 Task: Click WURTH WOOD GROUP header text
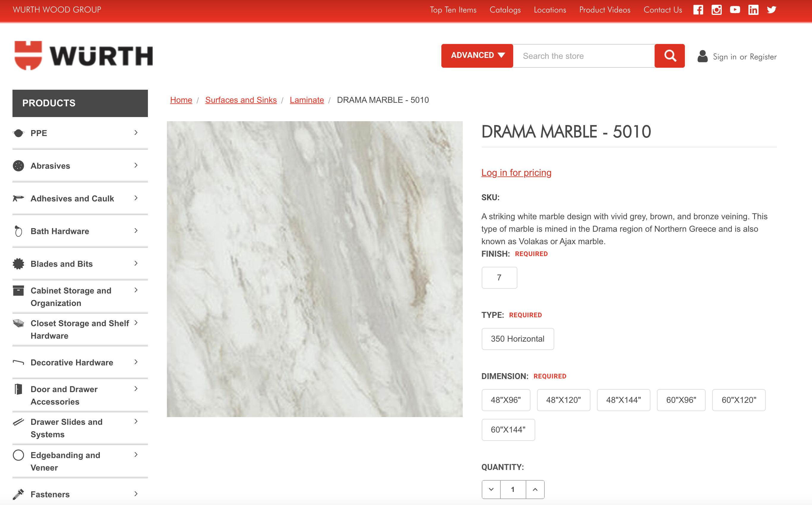[57, 10]
